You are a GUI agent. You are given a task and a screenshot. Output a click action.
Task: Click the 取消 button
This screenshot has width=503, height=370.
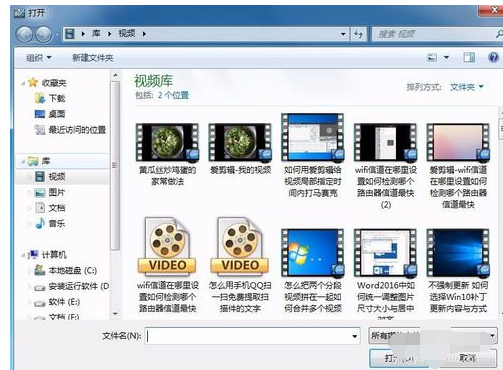pyautogui.click(x=467, y=358)
